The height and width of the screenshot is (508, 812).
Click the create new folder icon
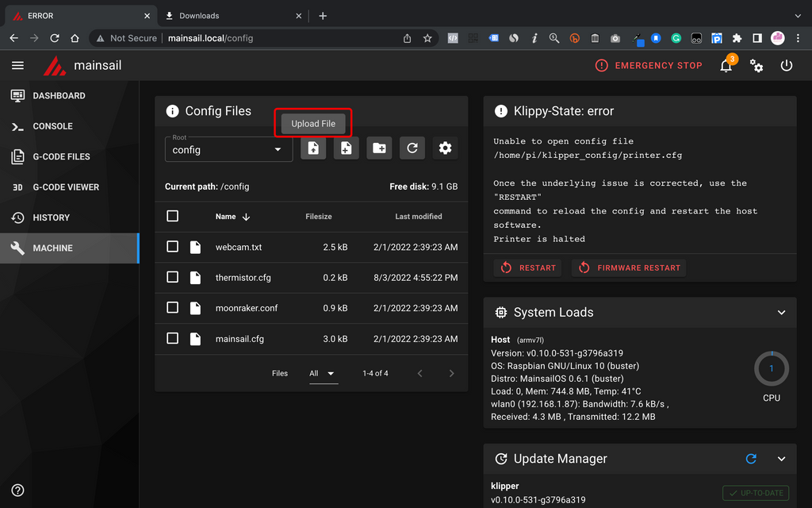(x=379, y=148)
